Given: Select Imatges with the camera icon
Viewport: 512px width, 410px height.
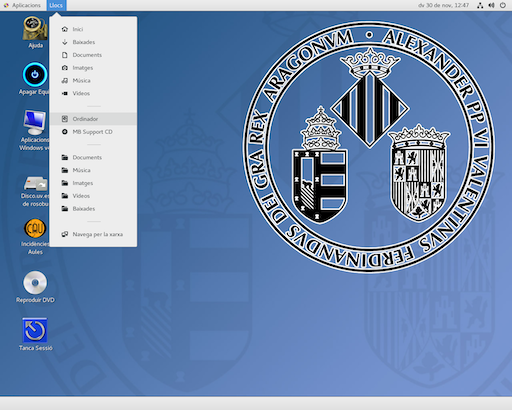Looking at the screenshot, I should click(93, 68).
